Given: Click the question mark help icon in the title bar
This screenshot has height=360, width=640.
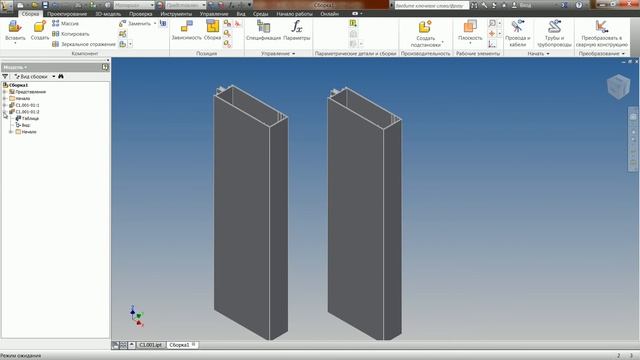Looking at the screenshot, I should tap(579, 5).
